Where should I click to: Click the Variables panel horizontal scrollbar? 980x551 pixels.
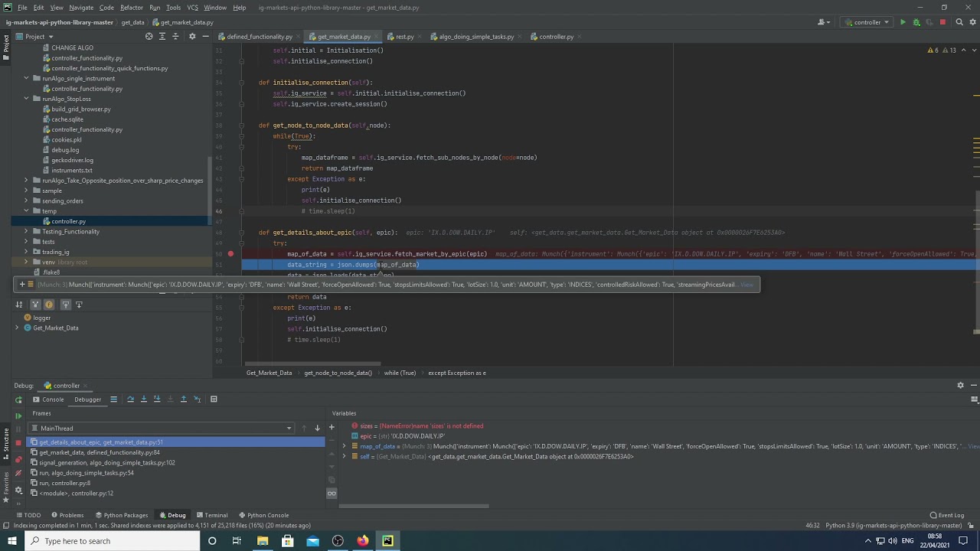(413, 506)
